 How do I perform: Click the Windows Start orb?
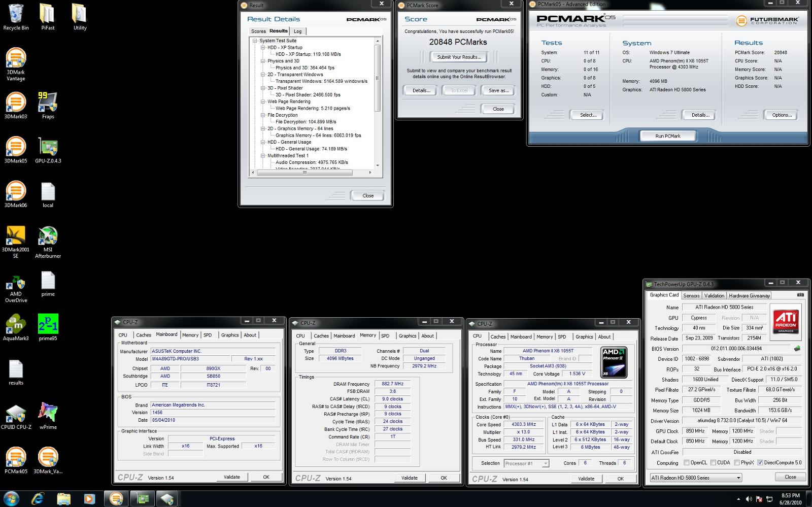click(11, 499)
